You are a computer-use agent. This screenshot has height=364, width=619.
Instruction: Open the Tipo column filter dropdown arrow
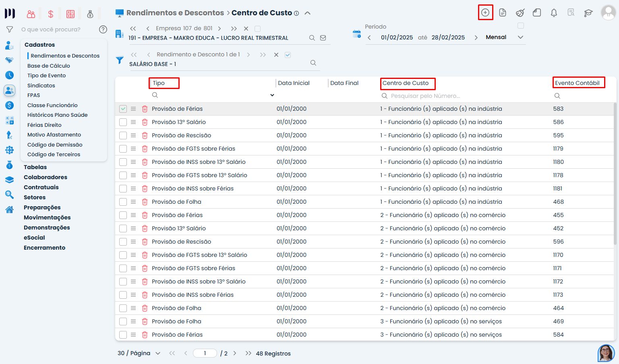tap(272, 95)
